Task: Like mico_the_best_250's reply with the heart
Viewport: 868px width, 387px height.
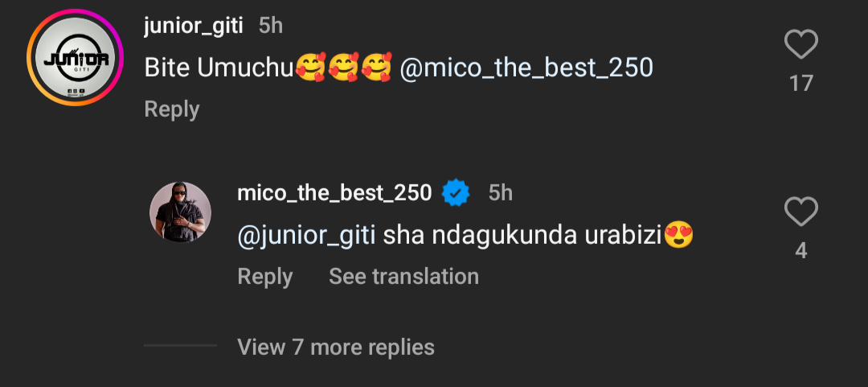Action: [x=800, y=212]
